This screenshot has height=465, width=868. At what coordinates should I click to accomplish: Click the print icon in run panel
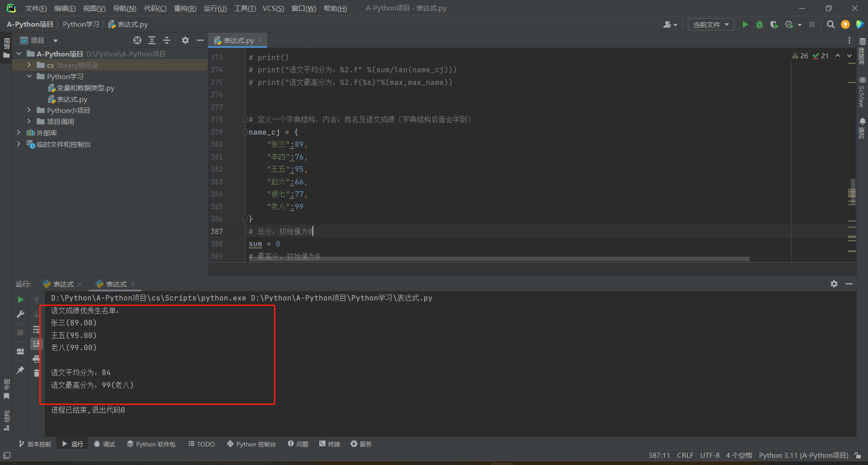37,359
